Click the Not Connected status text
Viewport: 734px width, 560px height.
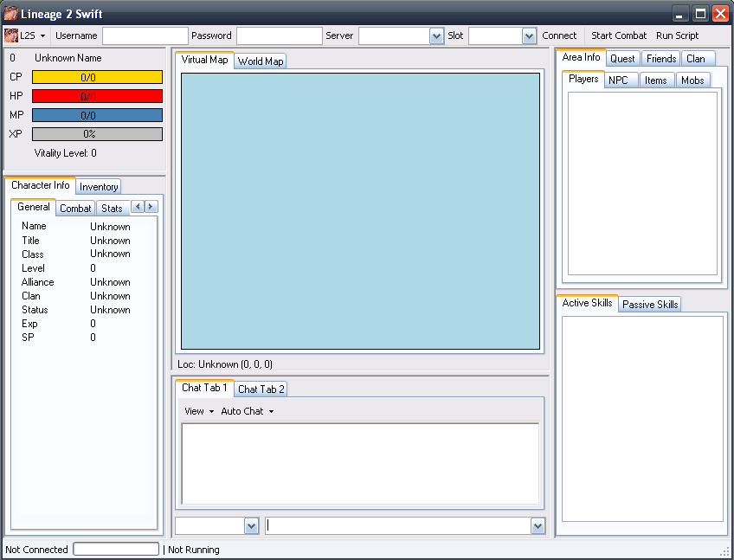(x=36, y=550)
